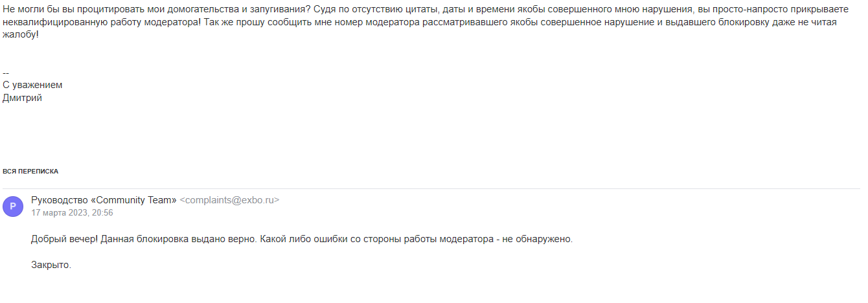Click the '17 марта 2023, 20:56' timestamp
This screenshot has width=868, height=303.
pyautogui.click(x=72, y=212)
